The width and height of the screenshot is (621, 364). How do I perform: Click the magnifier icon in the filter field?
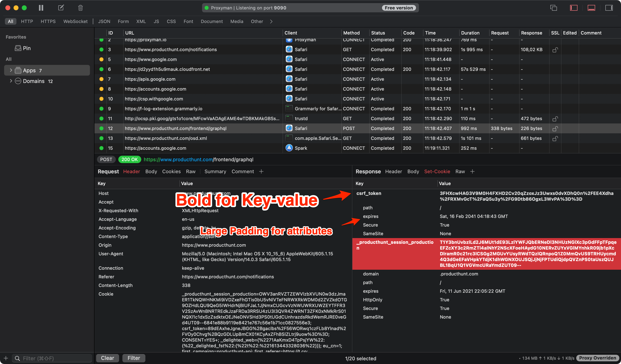(x=17, y=358)
